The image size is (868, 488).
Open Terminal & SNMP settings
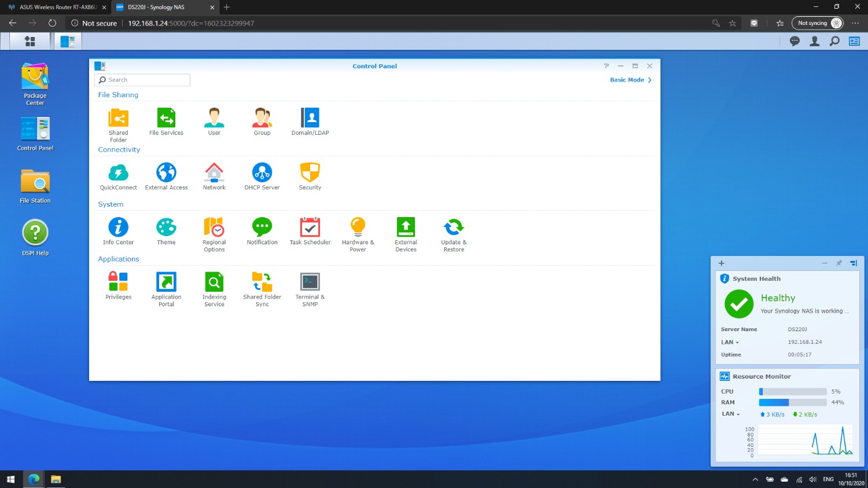pos(310,289)
